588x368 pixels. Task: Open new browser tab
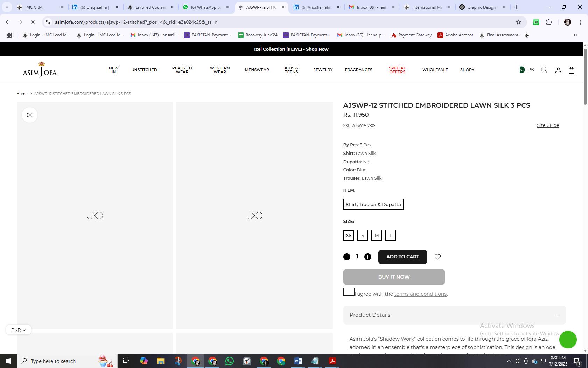[x=516, y=7]
